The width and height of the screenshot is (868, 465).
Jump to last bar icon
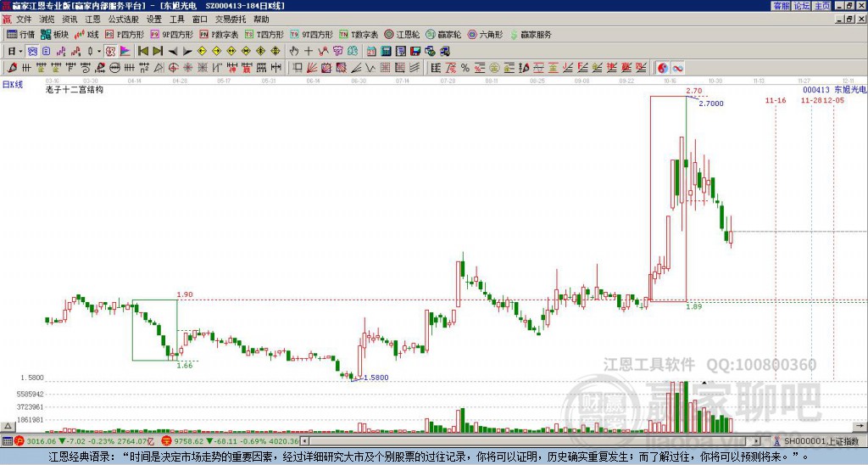(x=158, y=52)
